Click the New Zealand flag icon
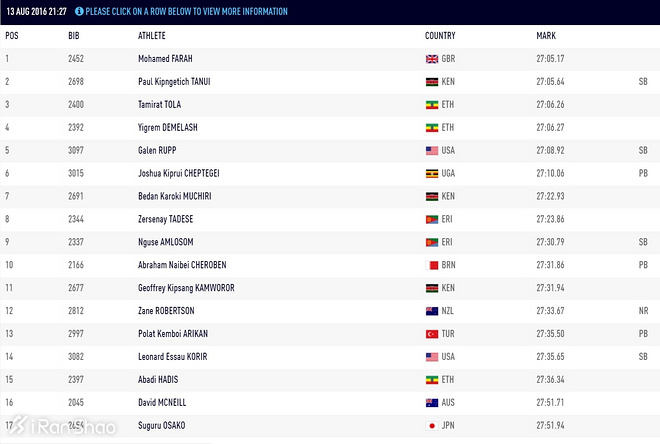 click(x=432, y=310)
